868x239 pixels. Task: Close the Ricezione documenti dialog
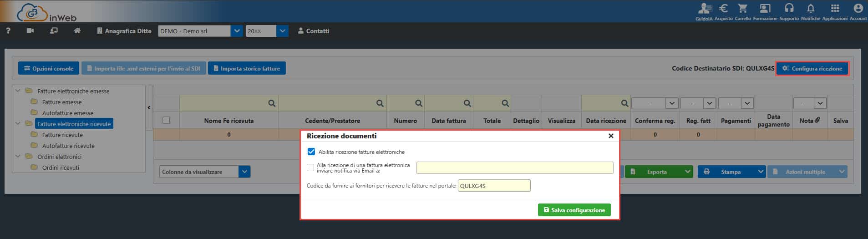tap(611, 136)
